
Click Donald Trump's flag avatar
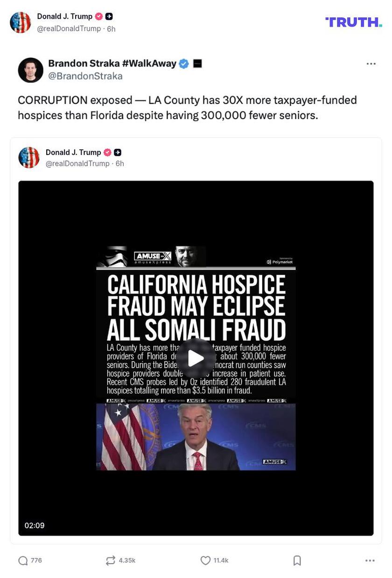click(x=21, y=21)
